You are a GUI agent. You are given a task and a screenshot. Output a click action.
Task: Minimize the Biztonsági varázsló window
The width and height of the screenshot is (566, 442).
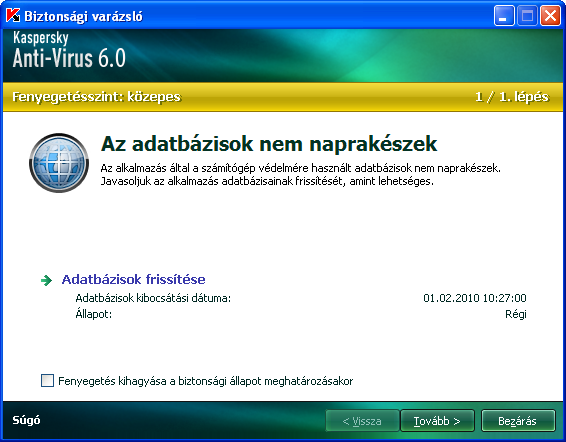point(504,16)
